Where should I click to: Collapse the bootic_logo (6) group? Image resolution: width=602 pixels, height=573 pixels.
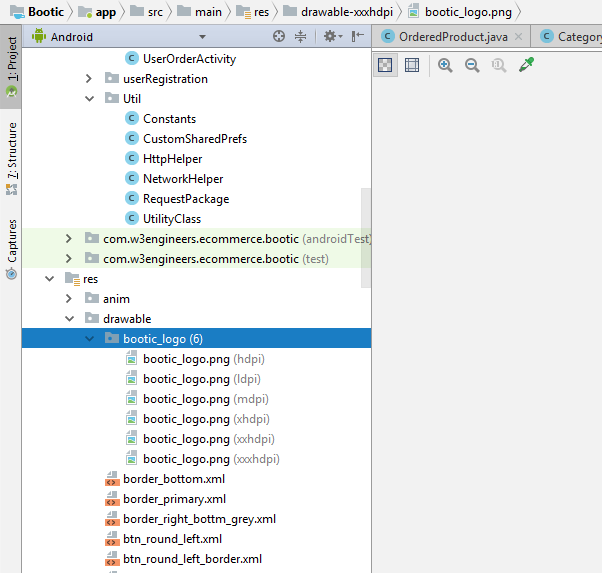coord(89,339)
